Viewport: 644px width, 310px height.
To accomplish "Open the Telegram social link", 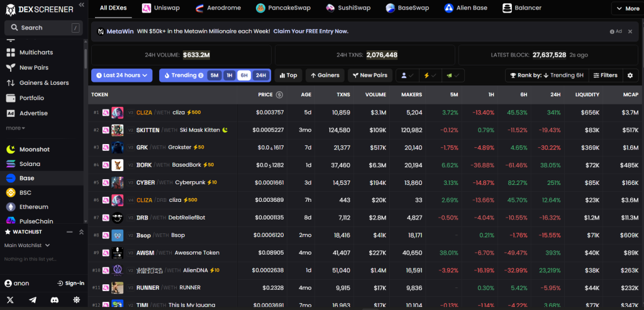I will [x=33, y=300].
